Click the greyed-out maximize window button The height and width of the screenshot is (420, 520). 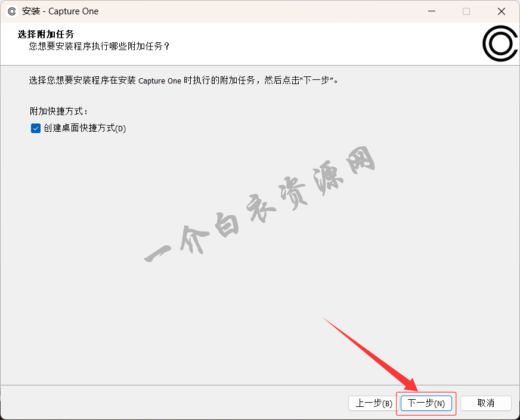tap(466, 11)
